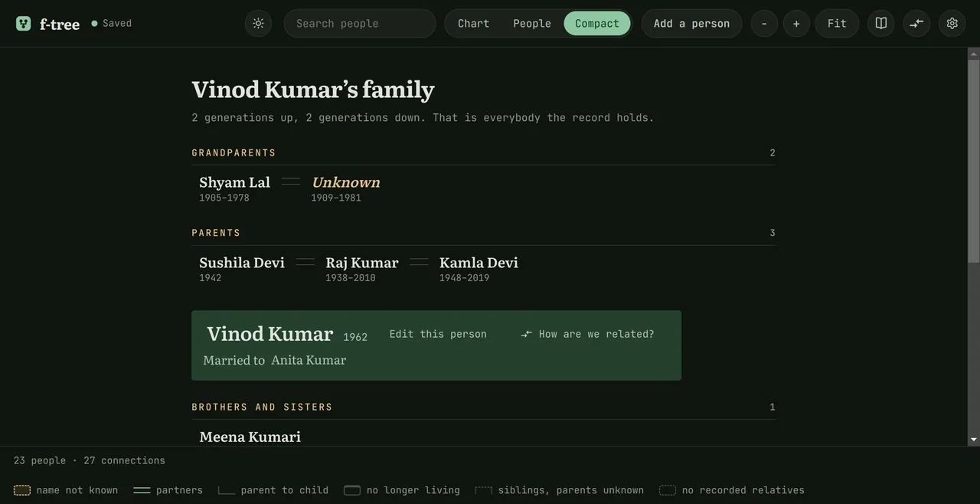Click the 'parent to child' legend icon

tap(227, 490)
